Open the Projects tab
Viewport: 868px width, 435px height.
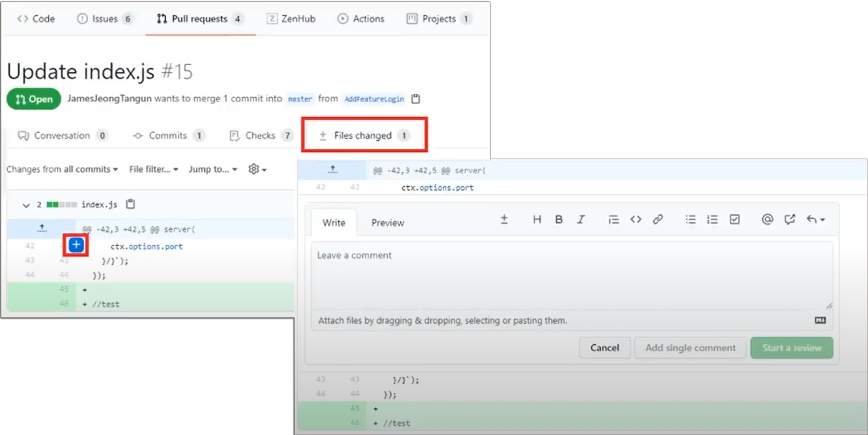439,19
